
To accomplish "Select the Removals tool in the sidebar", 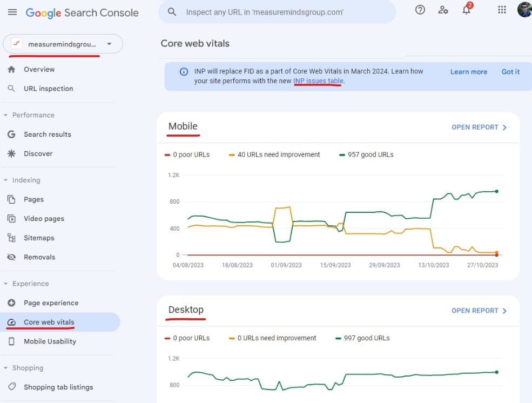I will click(39, 257).
